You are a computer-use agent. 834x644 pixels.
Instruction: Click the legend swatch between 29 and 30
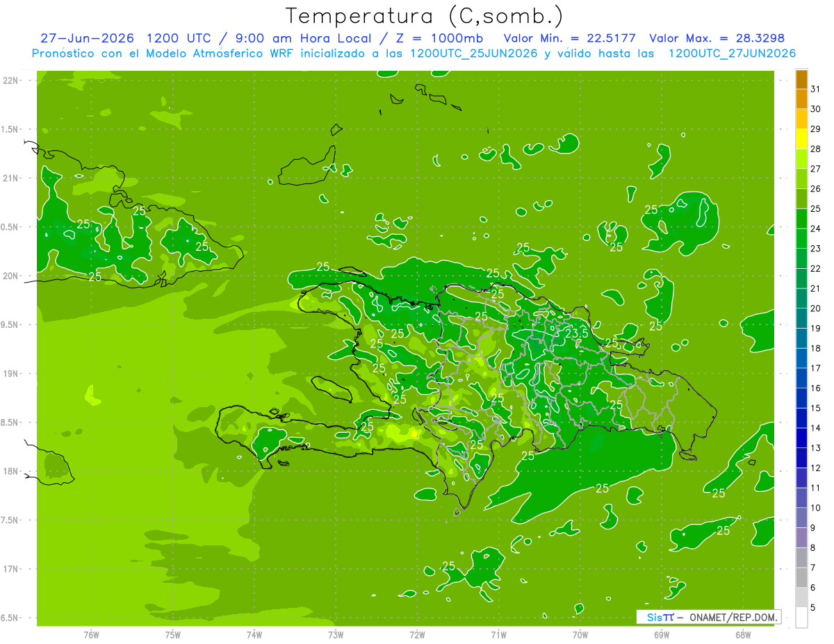point(801,119)
